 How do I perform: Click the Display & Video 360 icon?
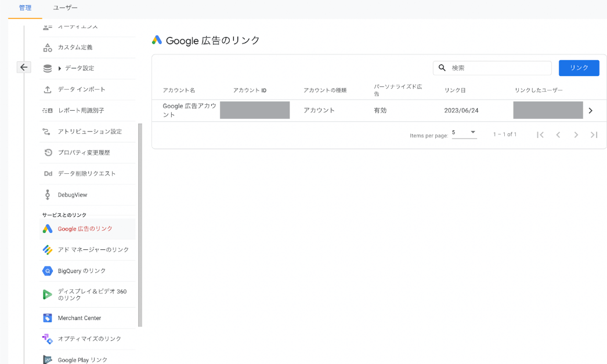pos(47,295)
